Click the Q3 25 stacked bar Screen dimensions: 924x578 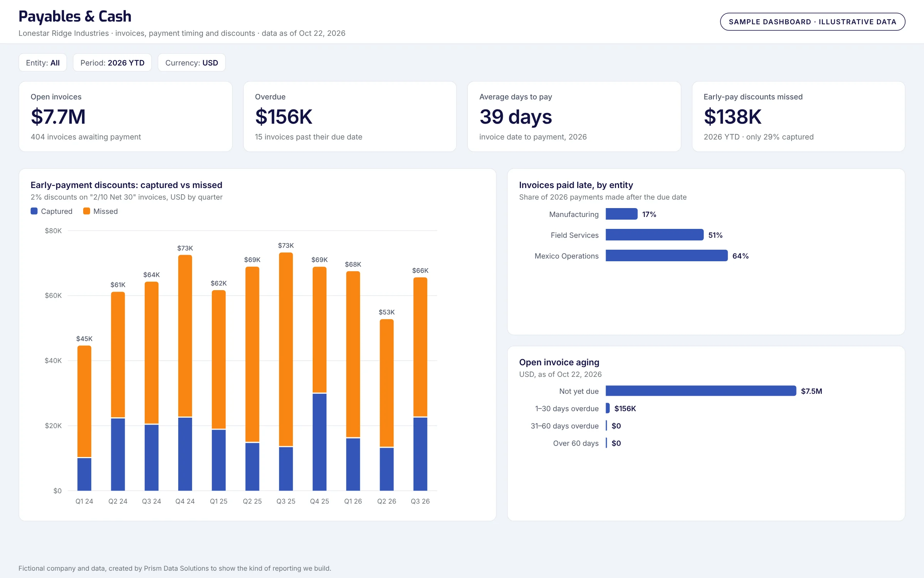click(x=286, y=371)
